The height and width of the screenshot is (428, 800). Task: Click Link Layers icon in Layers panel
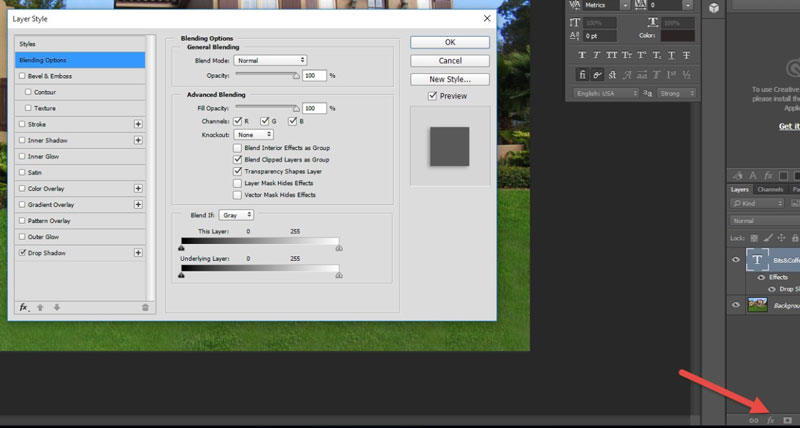pyautogui.click(x=754, y=420)
